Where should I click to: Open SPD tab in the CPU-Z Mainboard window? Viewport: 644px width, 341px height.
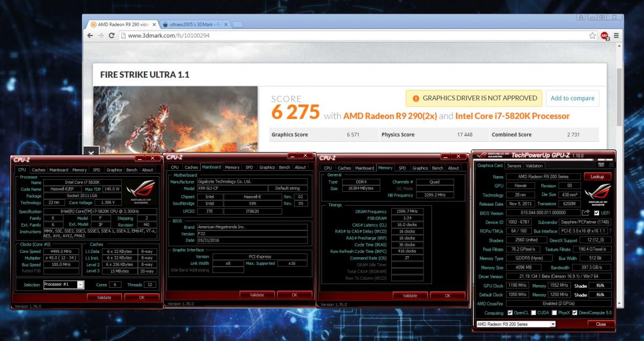coord(249,167)
